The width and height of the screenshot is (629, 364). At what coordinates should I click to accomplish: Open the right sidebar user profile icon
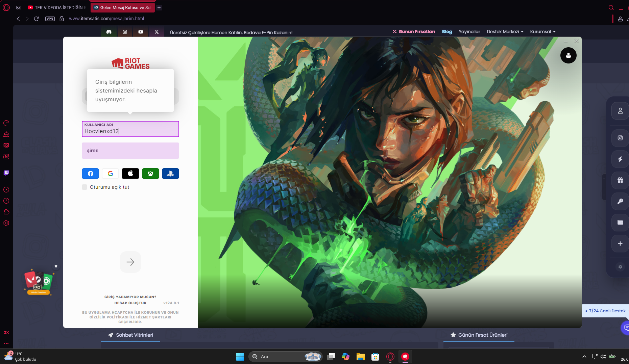point(620,111)
